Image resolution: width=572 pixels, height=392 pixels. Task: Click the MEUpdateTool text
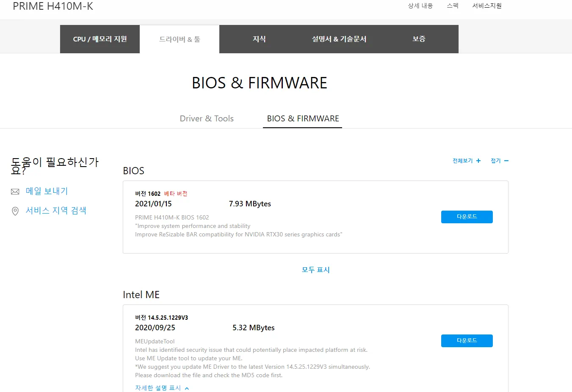tap(155, 342)
